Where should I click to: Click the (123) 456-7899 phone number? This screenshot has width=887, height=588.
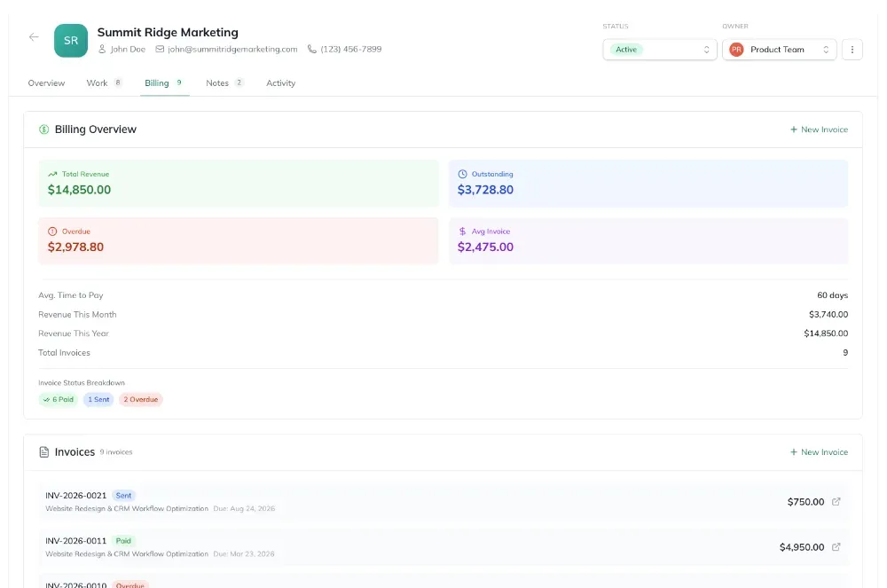tap(350, 49)
